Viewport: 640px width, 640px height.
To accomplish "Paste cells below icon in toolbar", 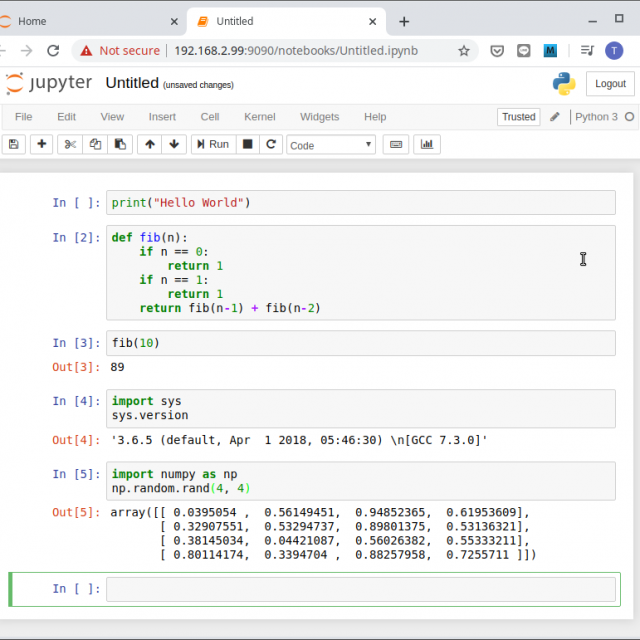I will coord(120,144).
